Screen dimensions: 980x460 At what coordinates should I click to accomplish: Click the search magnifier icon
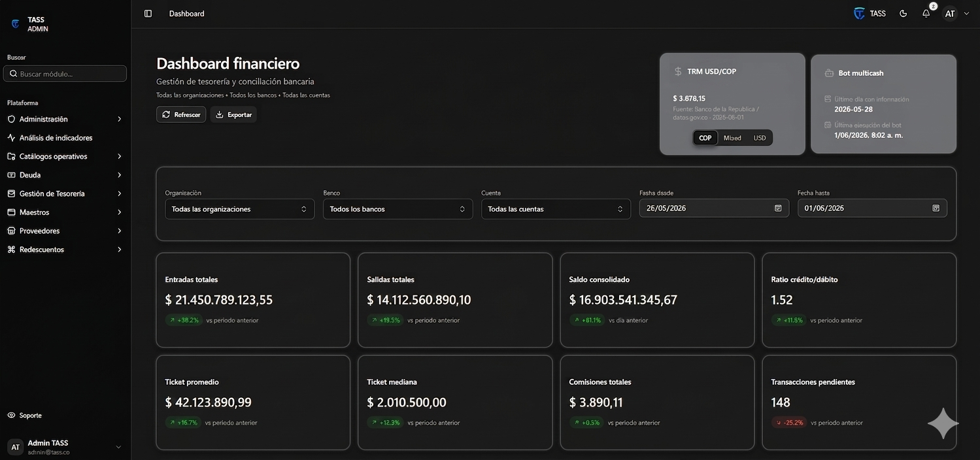coord(13,74)
